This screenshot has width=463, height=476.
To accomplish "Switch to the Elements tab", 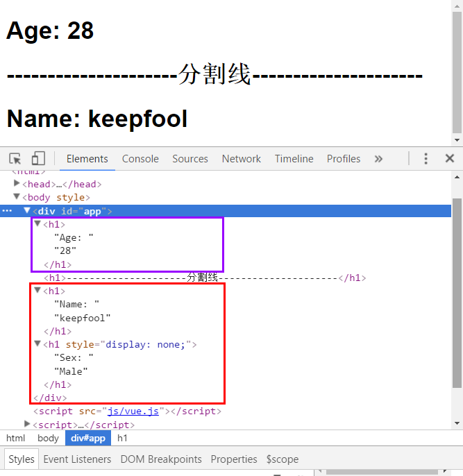I will tap(87, 159).
